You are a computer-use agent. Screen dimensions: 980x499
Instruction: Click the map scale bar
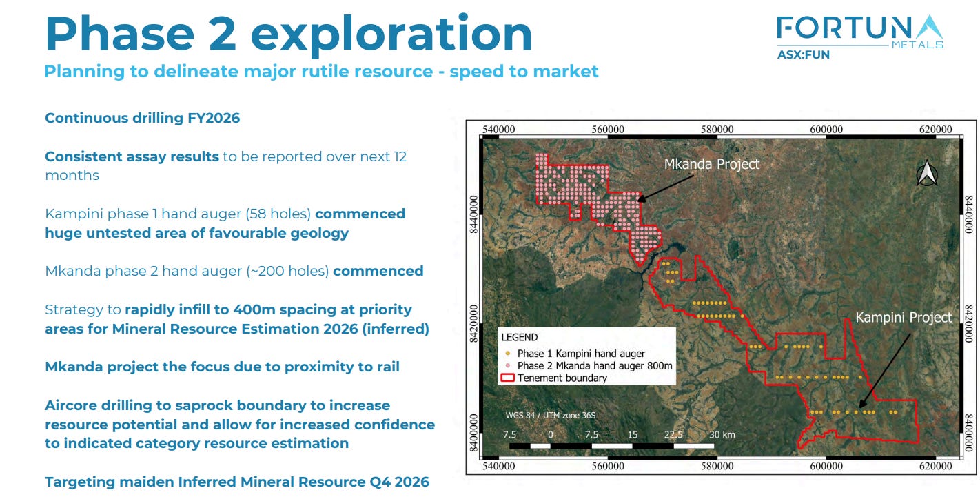613,447
